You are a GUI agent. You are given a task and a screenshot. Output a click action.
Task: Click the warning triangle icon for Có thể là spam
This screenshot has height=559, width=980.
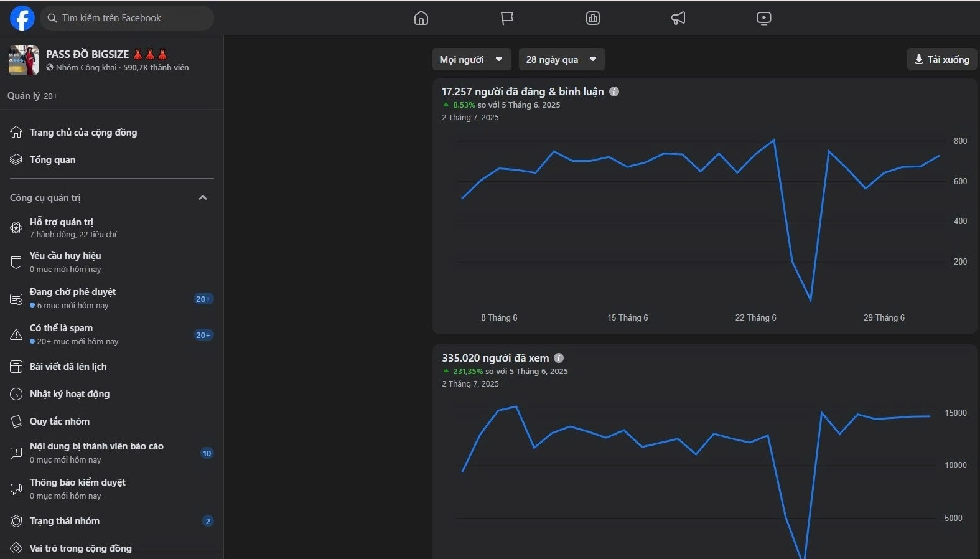[16, 335]
